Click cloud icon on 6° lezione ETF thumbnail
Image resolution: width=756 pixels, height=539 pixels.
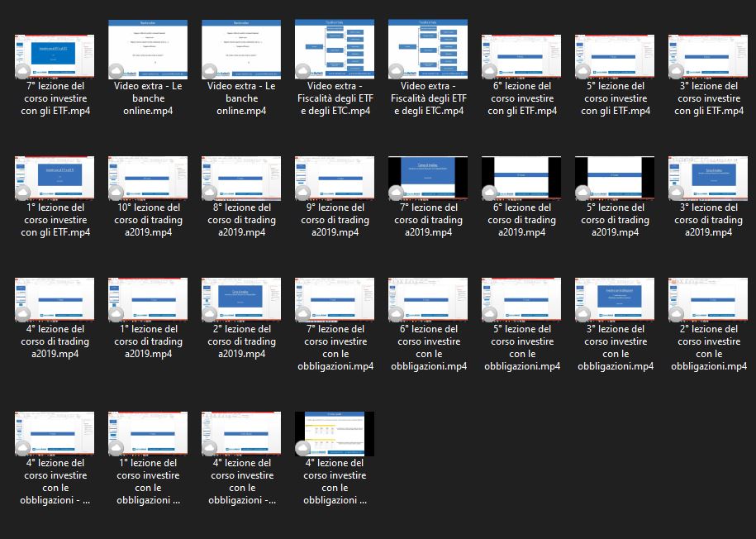pos(491,71)
